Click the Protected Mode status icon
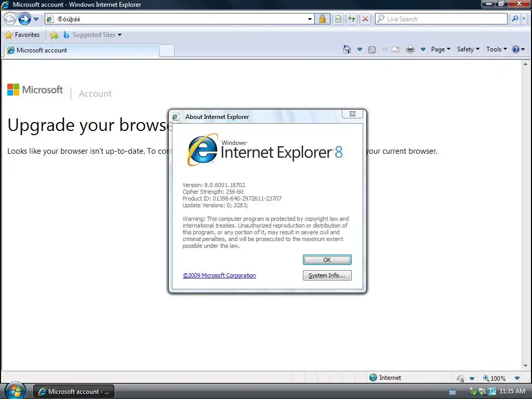The height and width of the screenshot is (399, 532). coord(460,378)
